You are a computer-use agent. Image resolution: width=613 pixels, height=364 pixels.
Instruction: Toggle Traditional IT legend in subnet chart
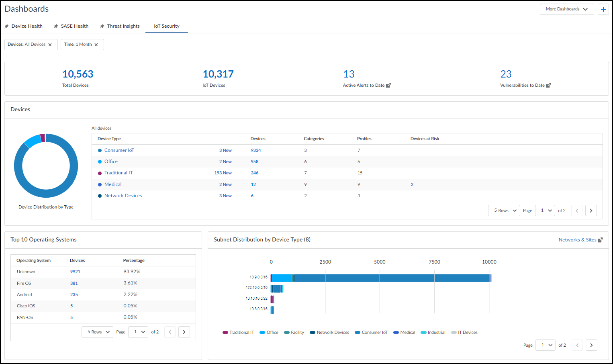(238, 332)
